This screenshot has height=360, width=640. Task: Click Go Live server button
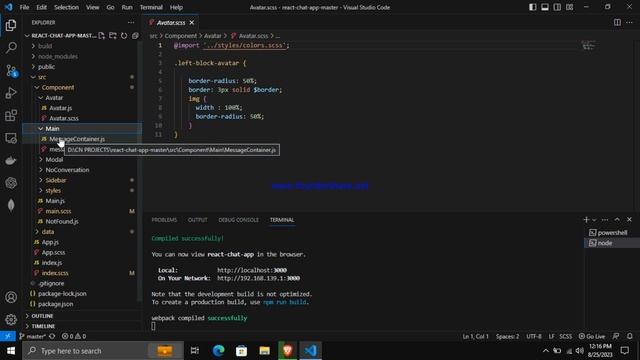point(592,336)
